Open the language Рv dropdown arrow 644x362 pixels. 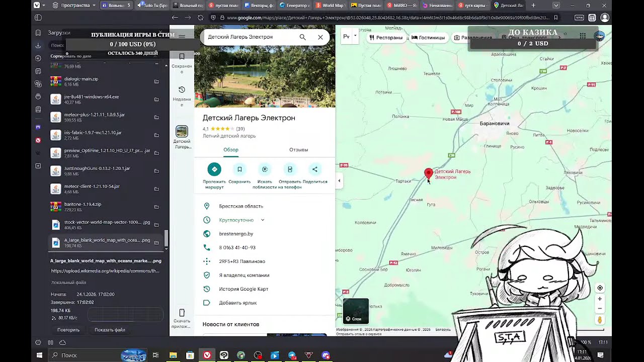pyautogui.click(x=355, y=36)
